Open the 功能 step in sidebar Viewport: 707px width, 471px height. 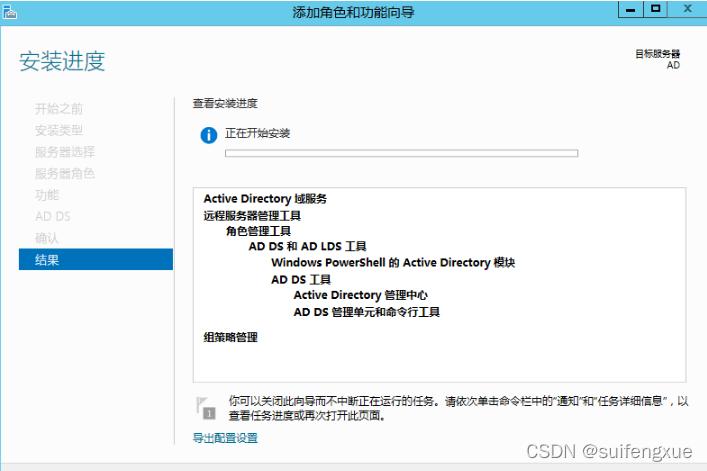(47, 195)
